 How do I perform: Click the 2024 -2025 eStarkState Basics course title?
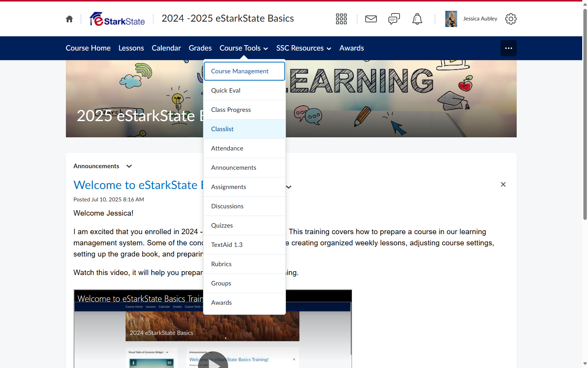coord(228,19)
